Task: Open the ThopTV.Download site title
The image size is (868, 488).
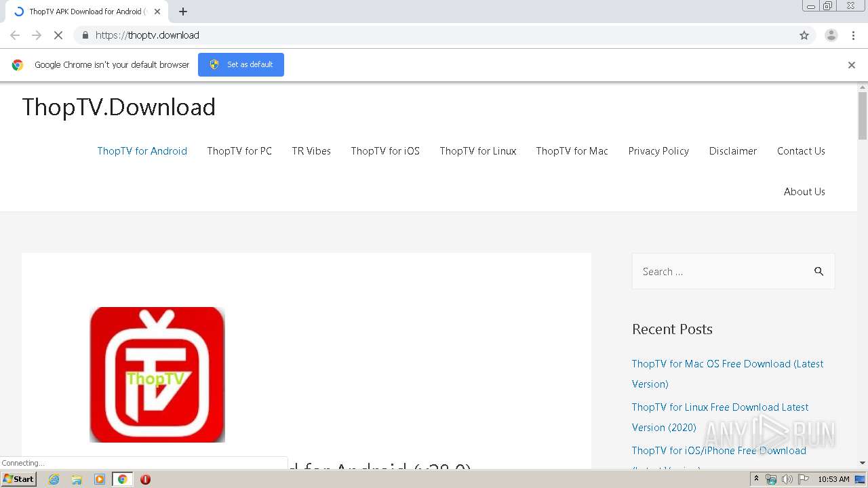Action: point(119,107)
